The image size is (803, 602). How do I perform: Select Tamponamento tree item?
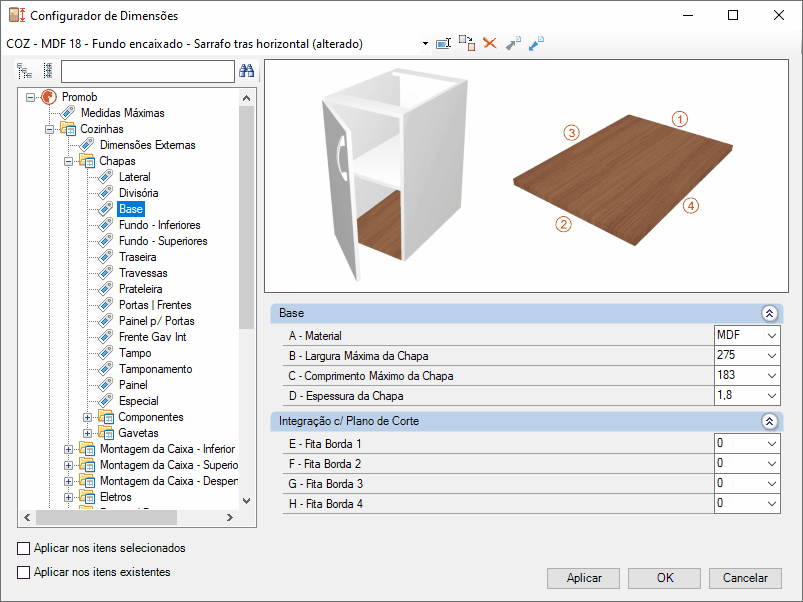[155, 369]
